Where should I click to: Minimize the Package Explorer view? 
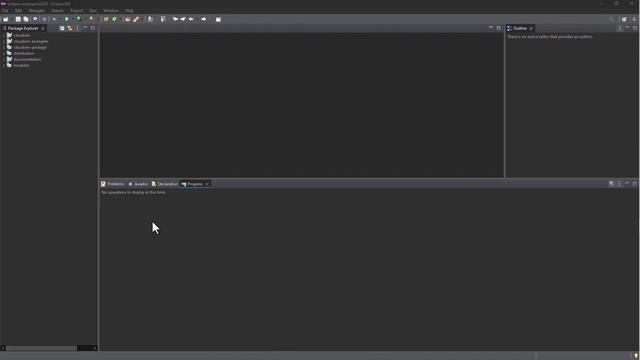[85, 28]
